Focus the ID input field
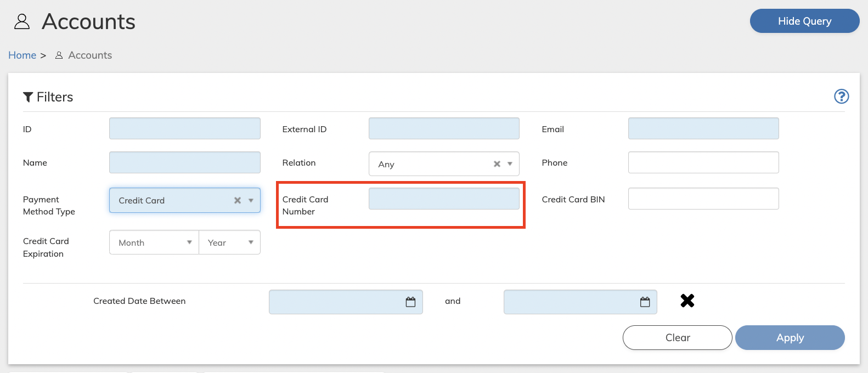 (x=185, y=128)
